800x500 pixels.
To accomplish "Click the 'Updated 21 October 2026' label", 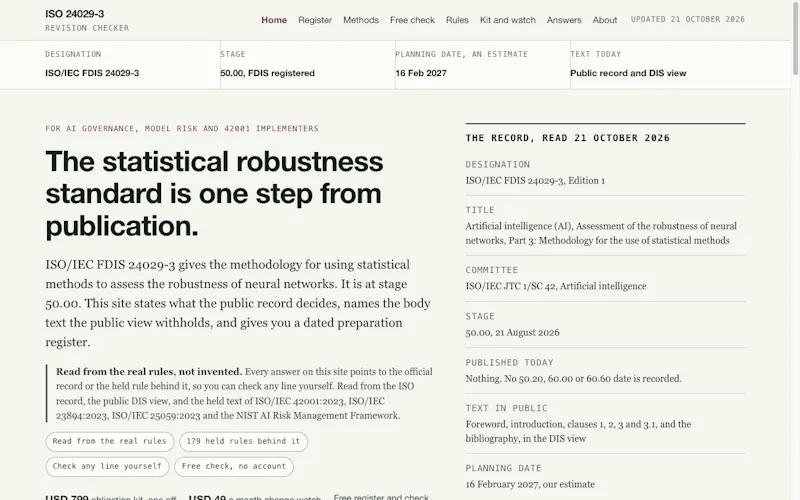I will [x=688, y=19].
